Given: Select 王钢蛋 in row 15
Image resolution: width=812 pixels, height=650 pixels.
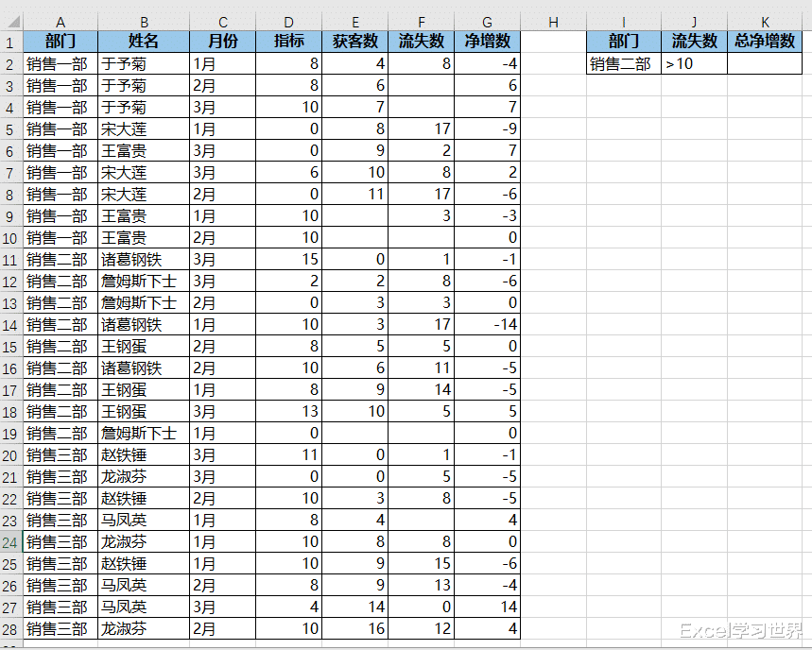Looking at the screenshot, I should pyautogui.click(x=144, y=346).
